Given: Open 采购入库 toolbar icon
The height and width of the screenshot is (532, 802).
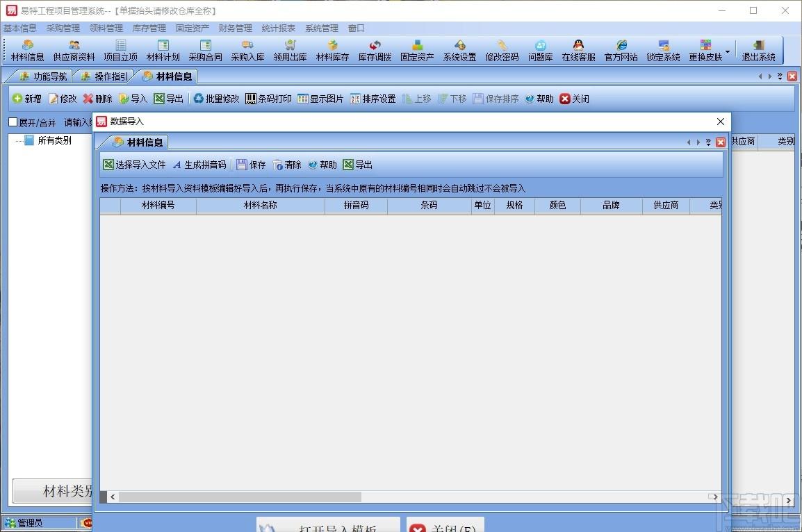Looking at the screenshot, I should [247, 51].
